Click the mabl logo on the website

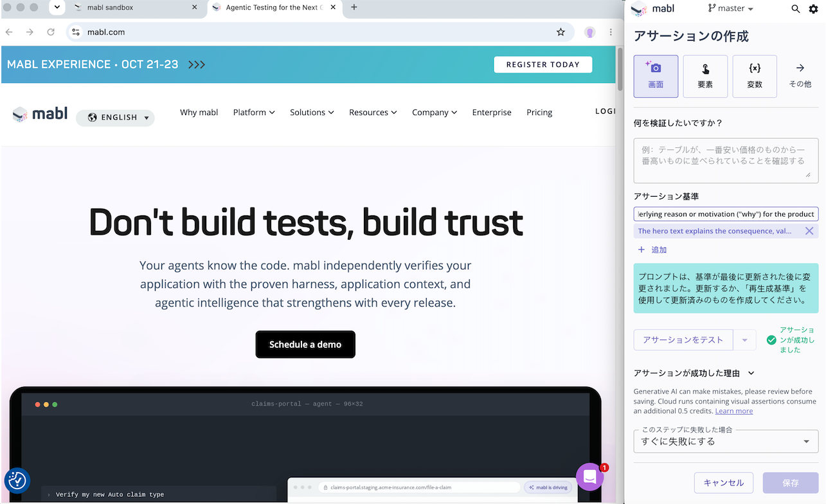(x=40, y=114)
